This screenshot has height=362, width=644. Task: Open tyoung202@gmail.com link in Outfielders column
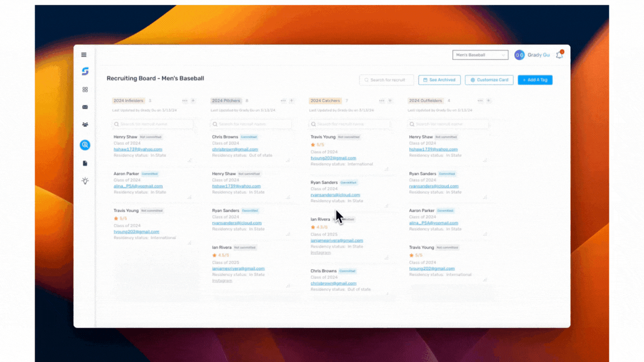(x=432, y=269)
